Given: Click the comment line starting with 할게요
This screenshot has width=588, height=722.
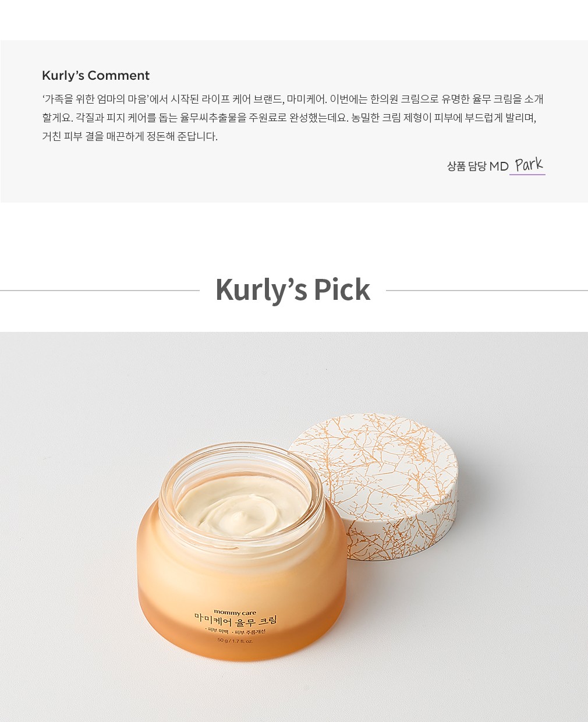Looking at the screenshot, I should pos(289,118).
